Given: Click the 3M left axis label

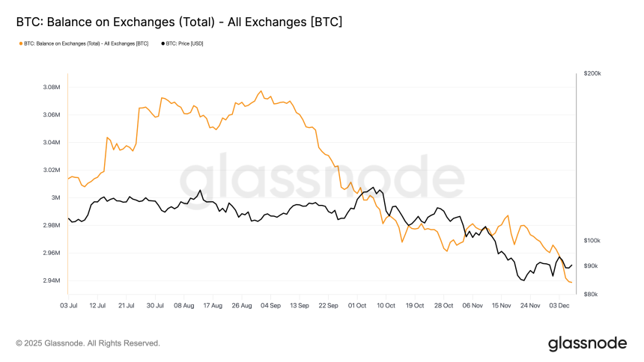Looking at the screenshot, I should (56, 197).
